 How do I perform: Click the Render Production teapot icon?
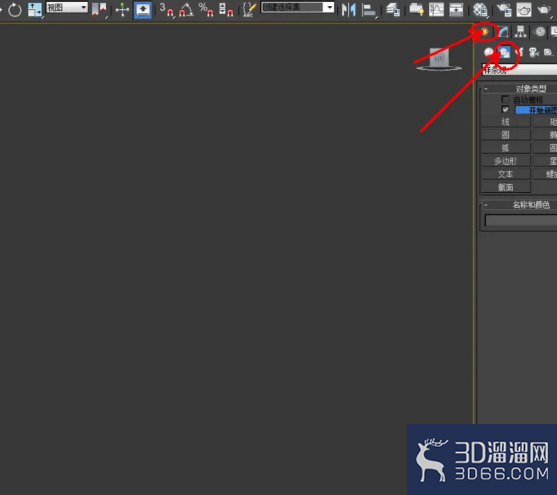544,10
